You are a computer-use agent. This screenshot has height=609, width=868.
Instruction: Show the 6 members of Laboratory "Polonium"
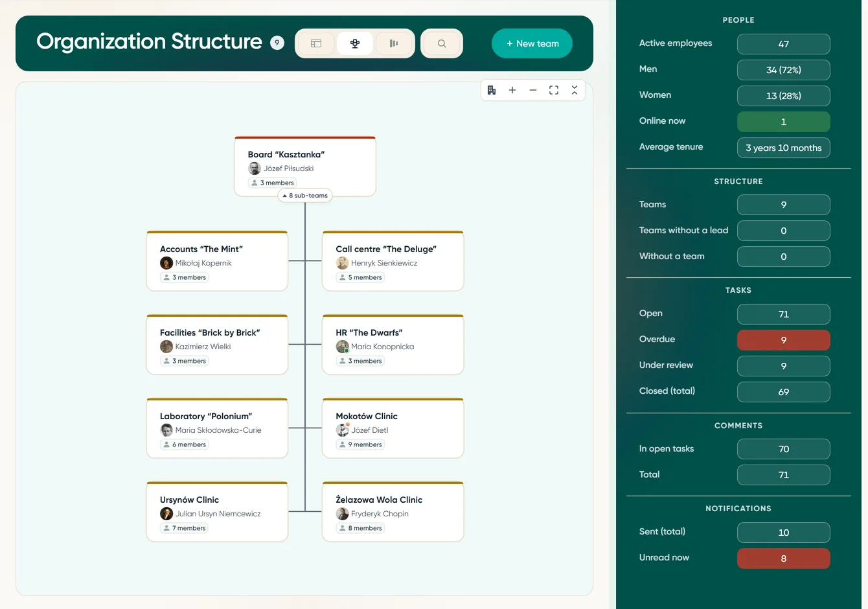pos(185,444)
